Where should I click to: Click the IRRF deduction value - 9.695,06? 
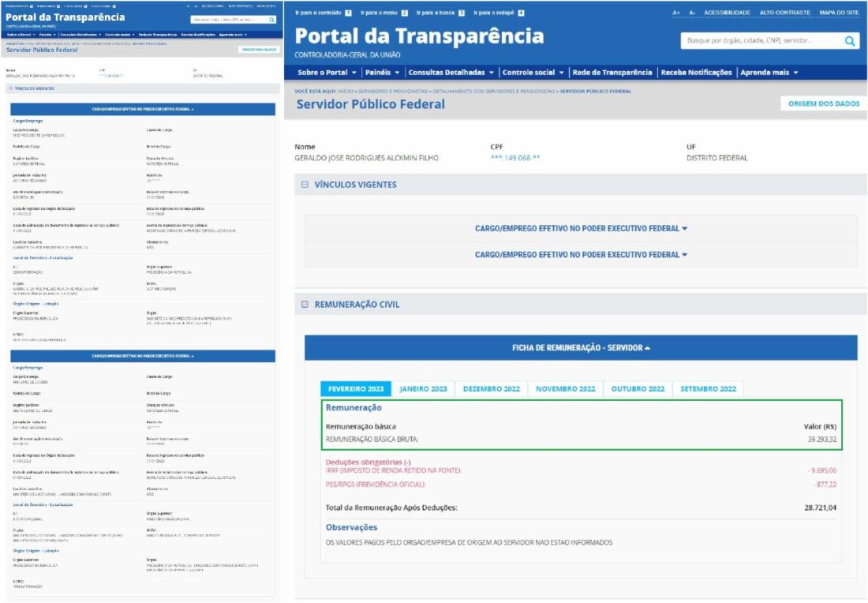822,470
